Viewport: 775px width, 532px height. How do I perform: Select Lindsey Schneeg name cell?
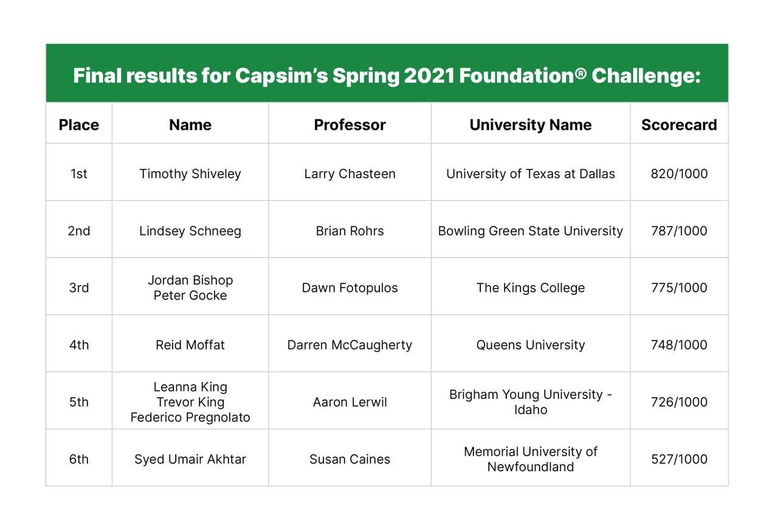tap(190, 231)
